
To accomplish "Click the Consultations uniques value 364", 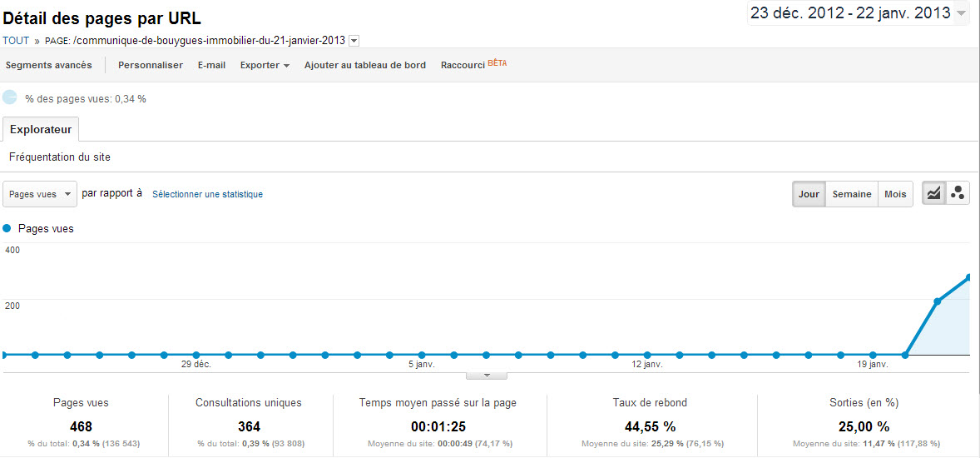I will coord(249,426).
